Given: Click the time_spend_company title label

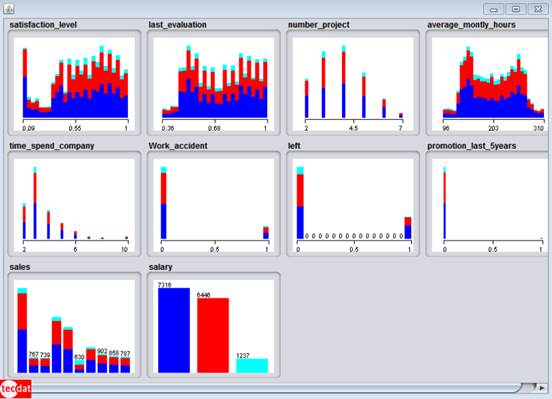Looking at the screenshot, I should tap(52, 146).
